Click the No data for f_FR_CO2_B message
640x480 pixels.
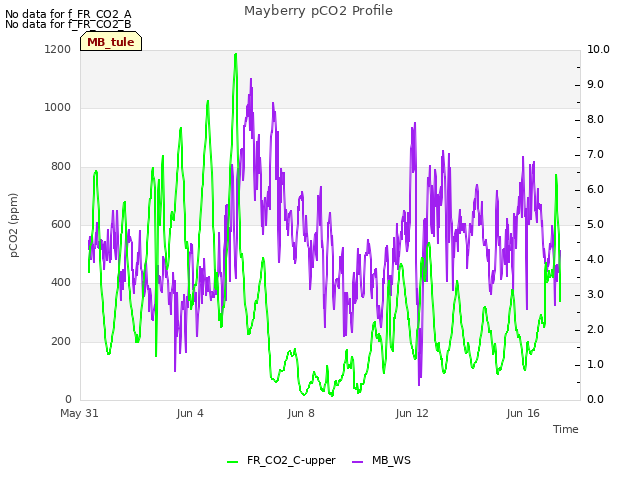[x=68, y=24]
